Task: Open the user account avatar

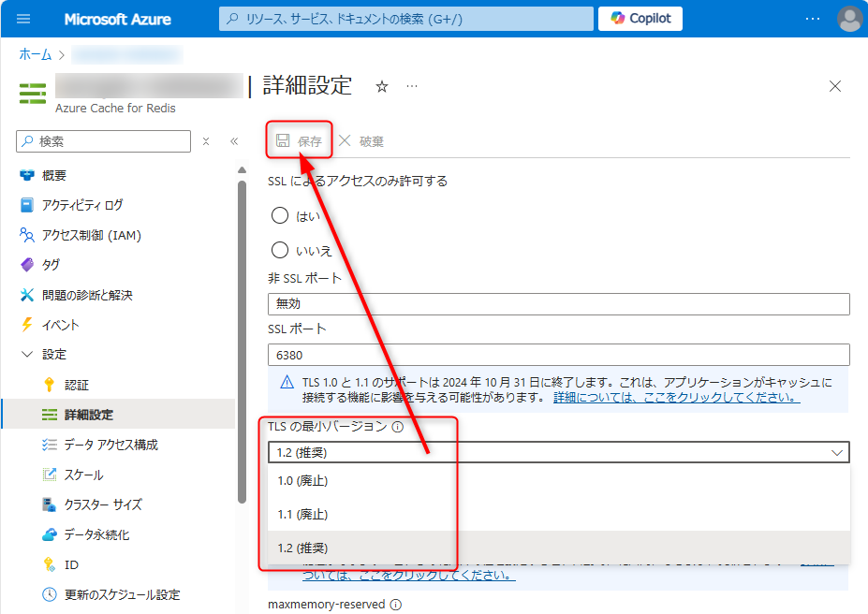Action: tap(849, 19)
